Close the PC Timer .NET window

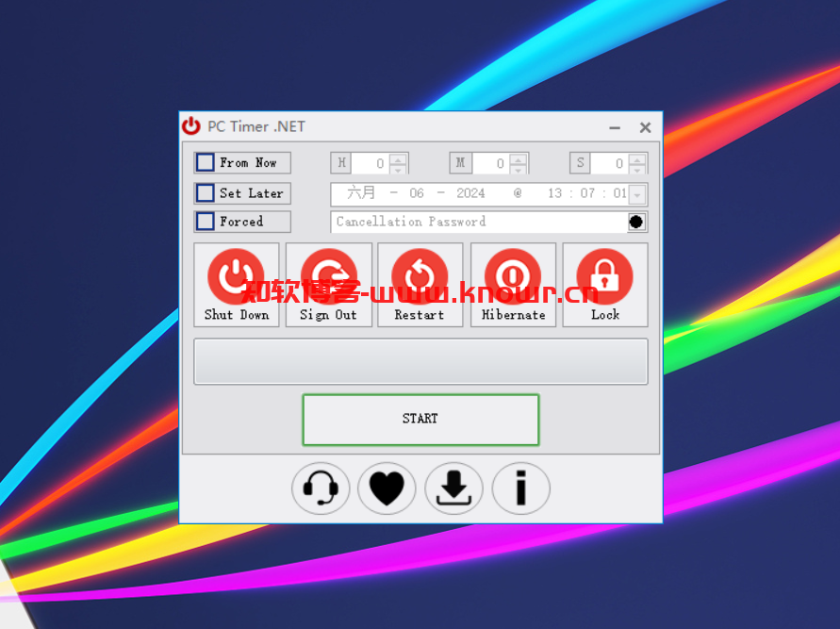(645, 127)
